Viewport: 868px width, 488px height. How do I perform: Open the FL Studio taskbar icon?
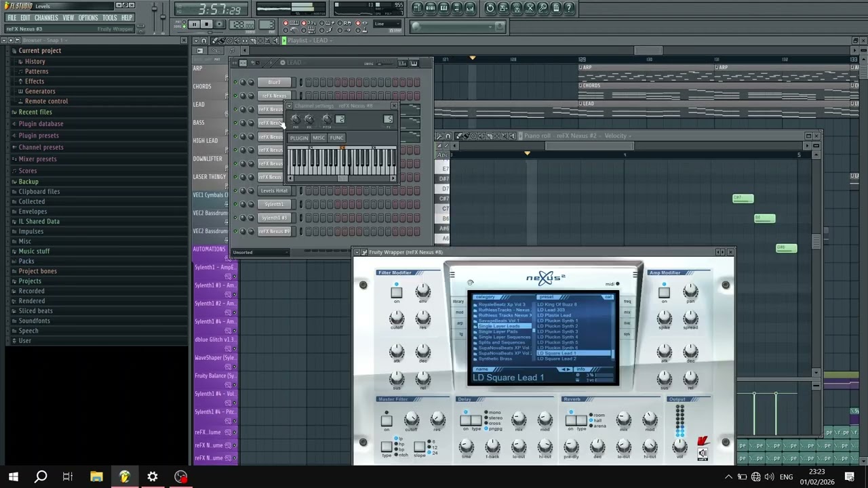point(124,476)
